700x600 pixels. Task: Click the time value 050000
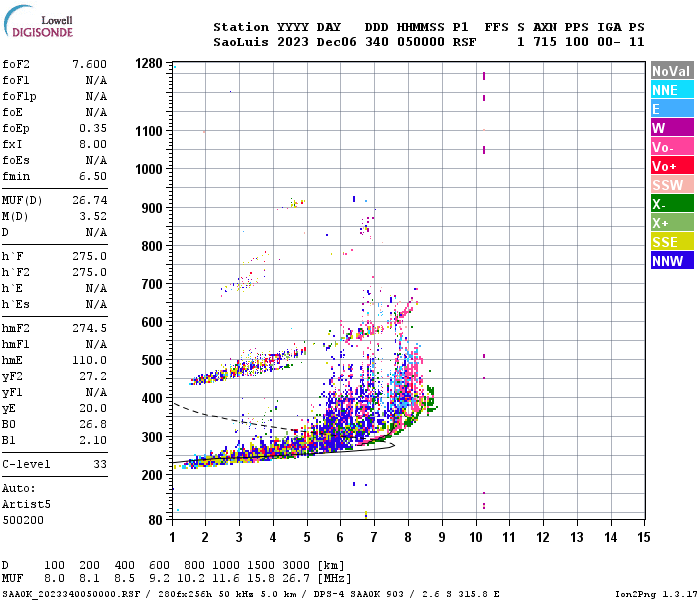click(421, 42)
